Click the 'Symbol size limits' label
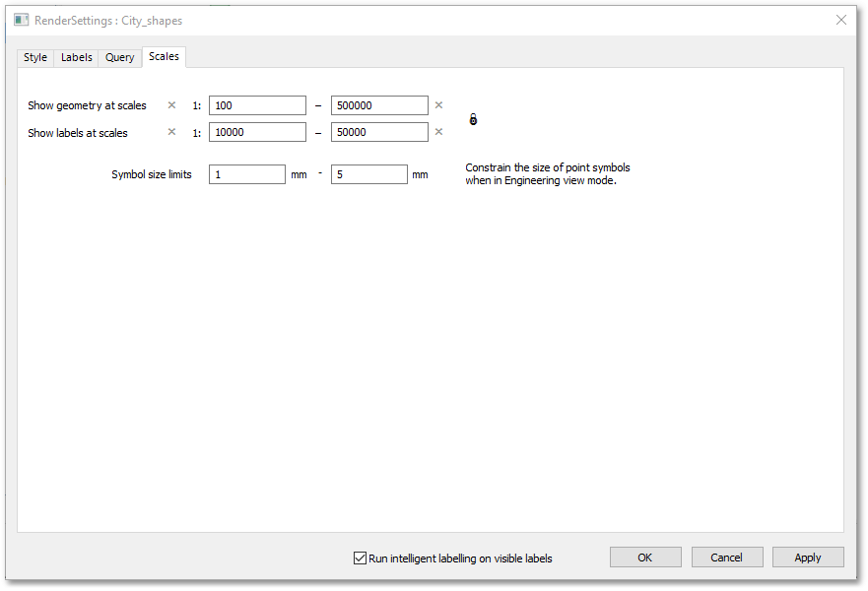868x591 pixels. point(152,174)
